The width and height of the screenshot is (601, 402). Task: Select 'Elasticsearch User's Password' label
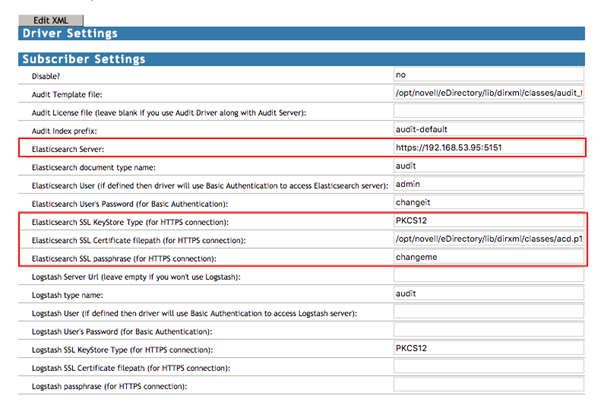[x=130, y=204]
